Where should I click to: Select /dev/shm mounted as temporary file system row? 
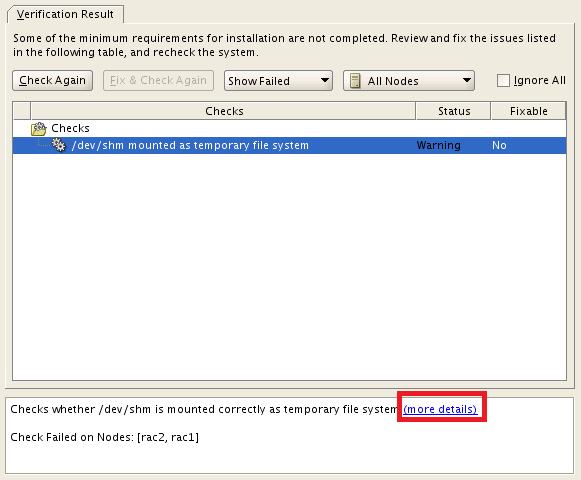click(x=289, y=145)
